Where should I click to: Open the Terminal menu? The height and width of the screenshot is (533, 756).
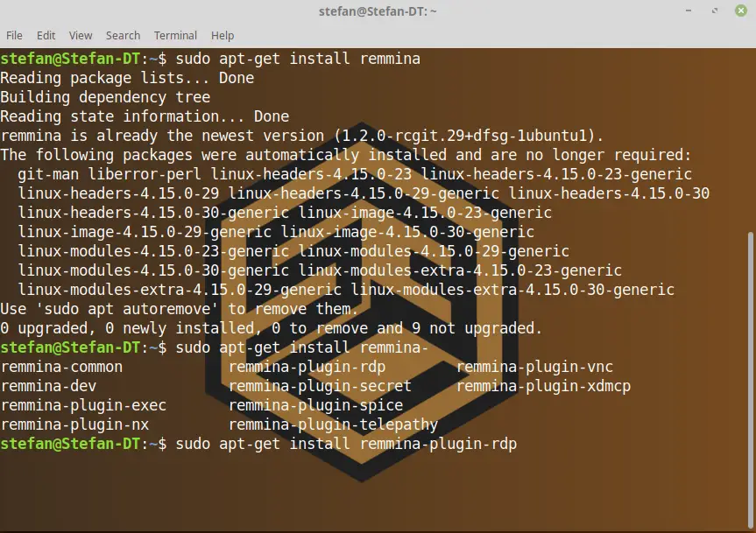(175, 36)
